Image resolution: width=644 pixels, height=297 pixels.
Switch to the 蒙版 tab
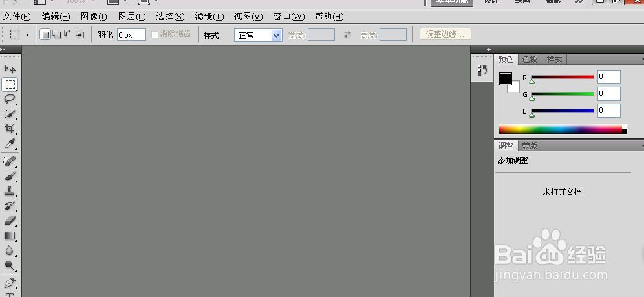click(x=530, y=146)
